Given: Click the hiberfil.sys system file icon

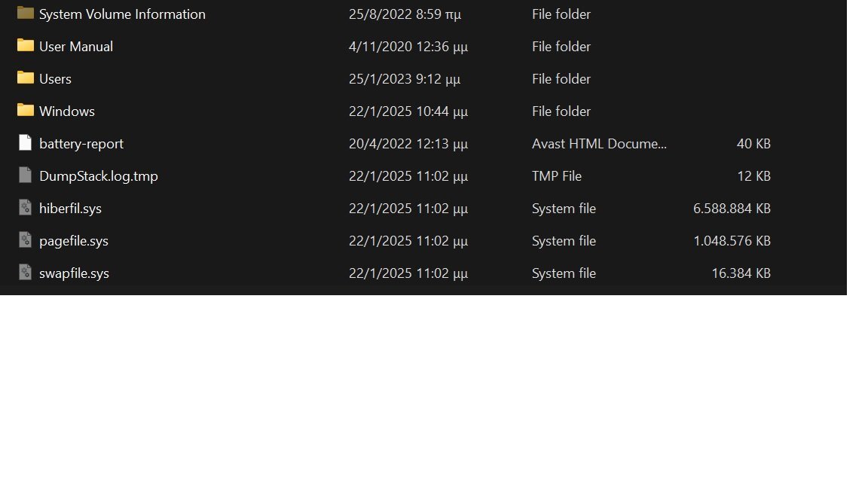Looking at the screenshot, I should pyautogui.click(x=26, y=208).
